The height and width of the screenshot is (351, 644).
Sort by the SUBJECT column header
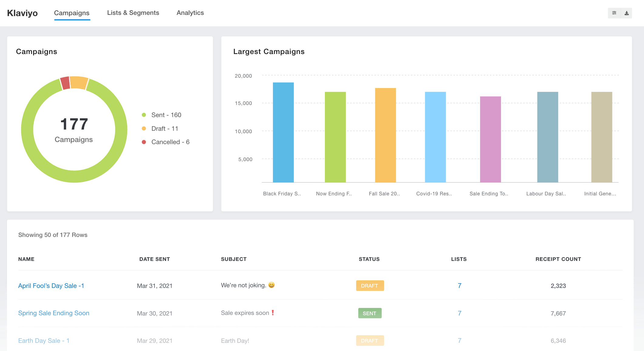pyautogui.click(x=234, y=259)
